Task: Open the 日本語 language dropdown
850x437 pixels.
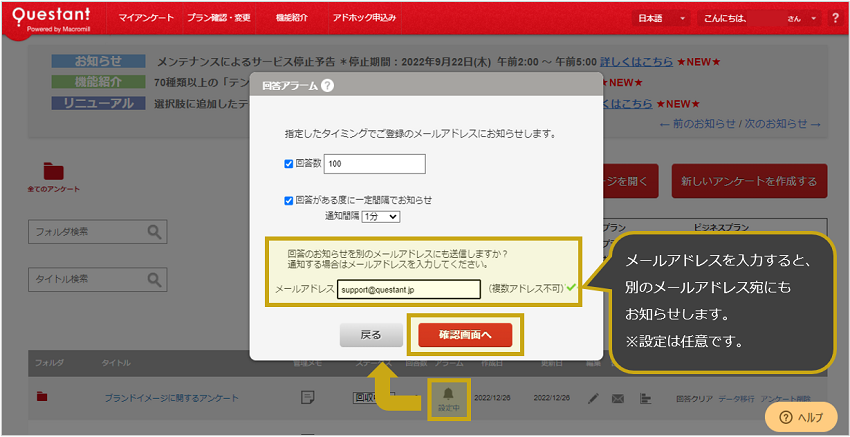Action: [662, 18]
